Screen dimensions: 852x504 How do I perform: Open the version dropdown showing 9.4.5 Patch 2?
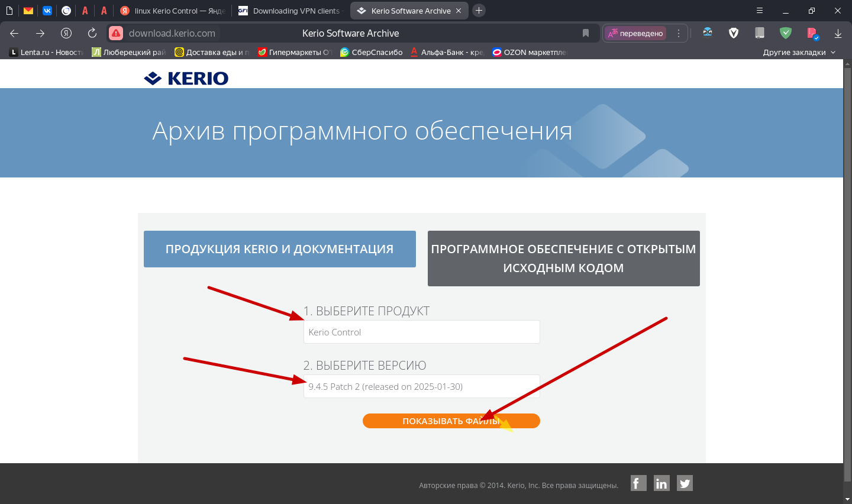coord(422,386)
